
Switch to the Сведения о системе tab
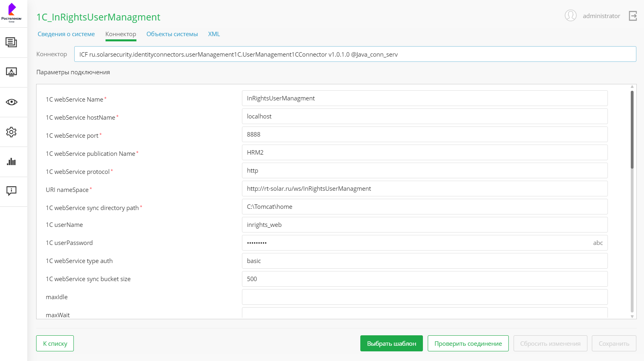66,34
